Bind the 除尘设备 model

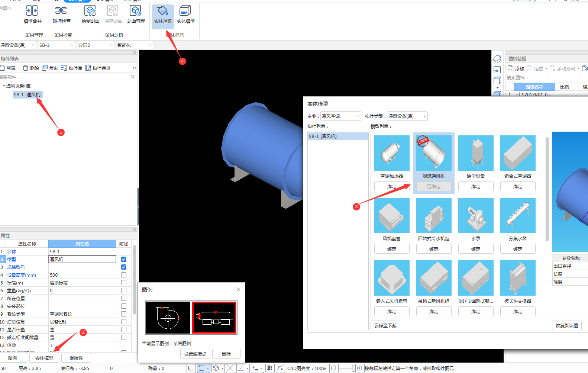click(x=476, y=186)
